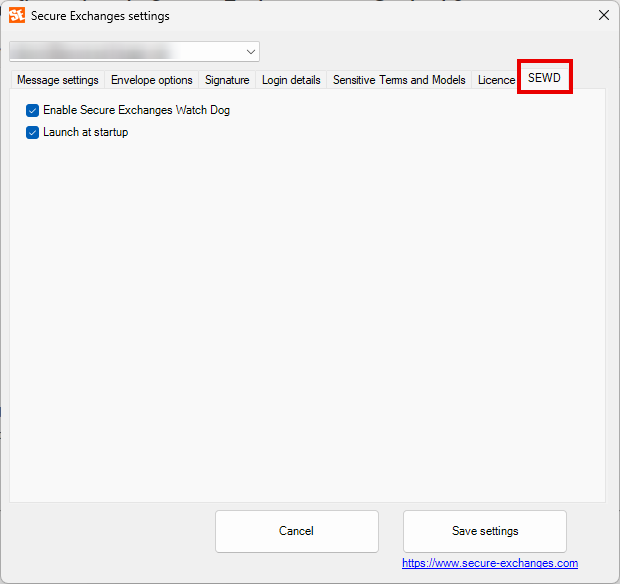
Task: Open the Message settings tab
Action: pyautogui.click(x=58, y=80)
